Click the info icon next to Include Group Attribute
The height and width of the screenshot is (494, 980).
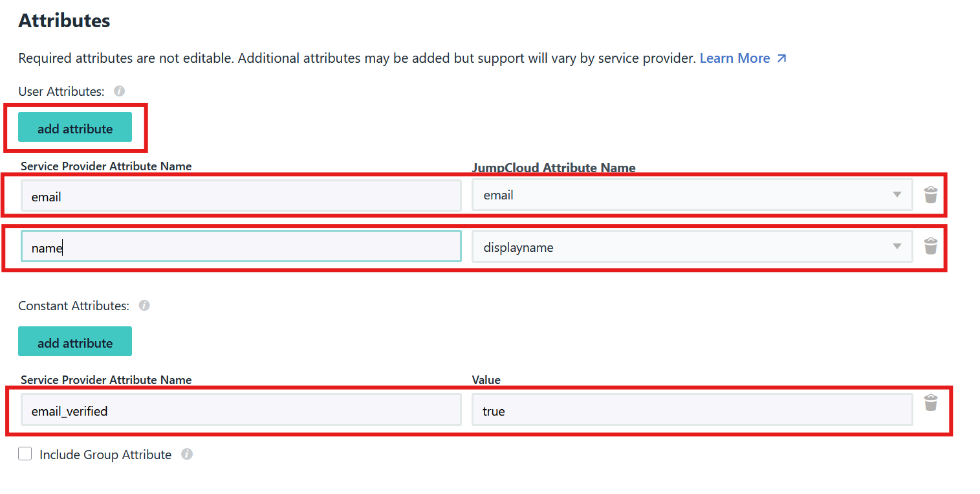click(x=187, y=455)
